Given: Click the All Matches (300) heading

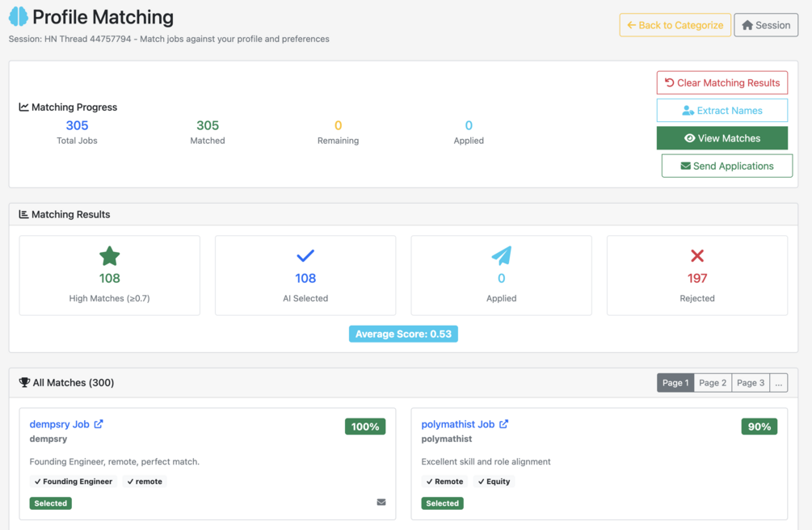Looking at the screenshot, I should [x=74, y=382].
